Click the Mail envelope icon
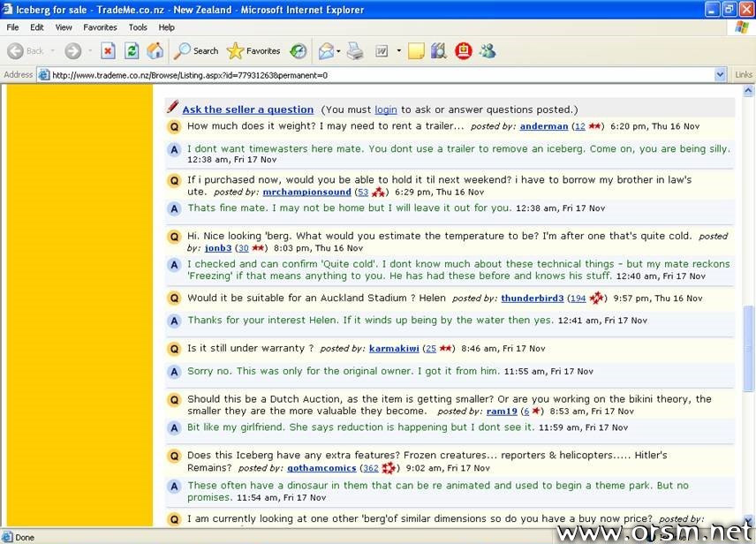The height and width of the screenshot is (544, 756). 327,51
